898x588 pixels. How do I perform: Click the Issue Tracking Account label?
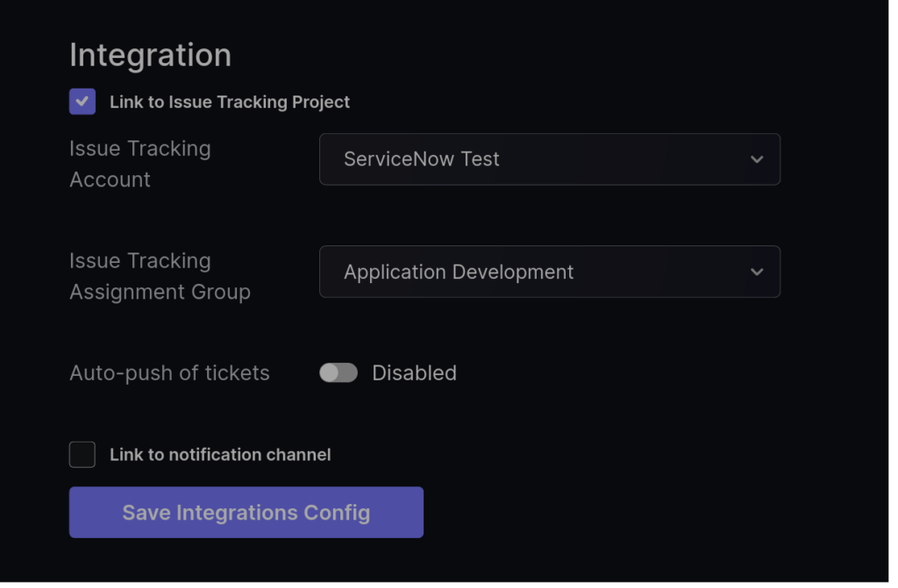click(x=141, y=166)
